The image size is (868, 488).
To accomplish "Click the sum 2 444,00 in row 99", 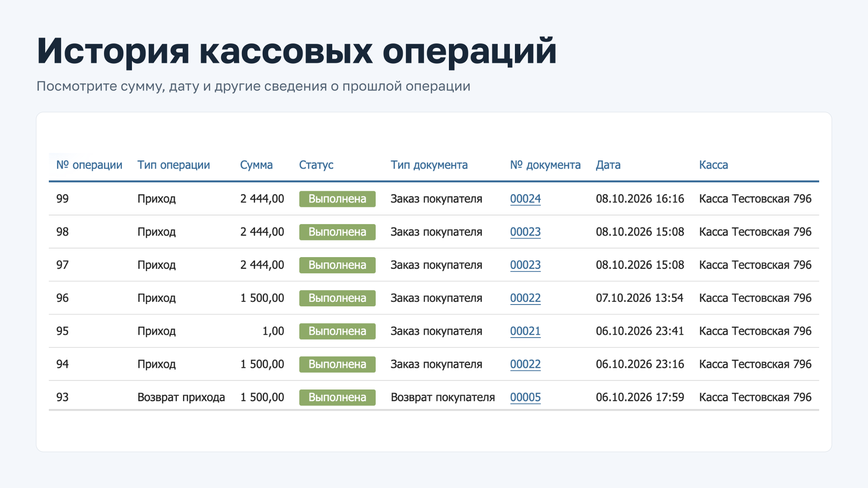I will tap(262, 199).
